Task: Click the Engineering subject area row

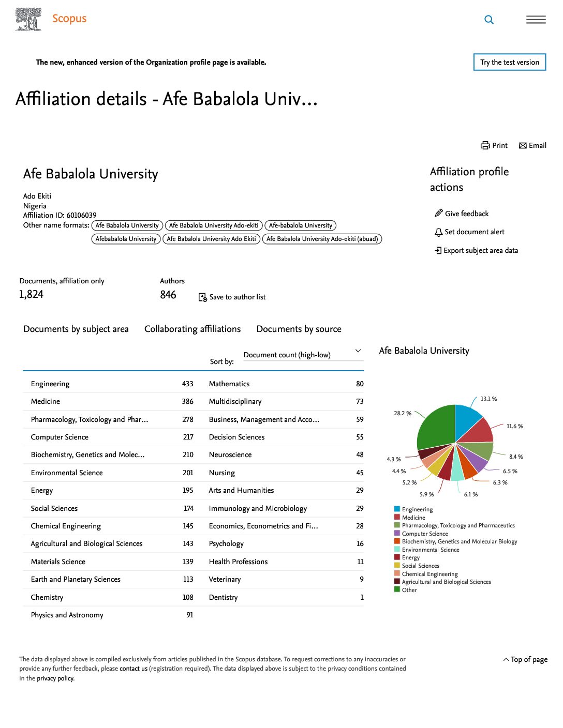Action: tap(50, 384)
